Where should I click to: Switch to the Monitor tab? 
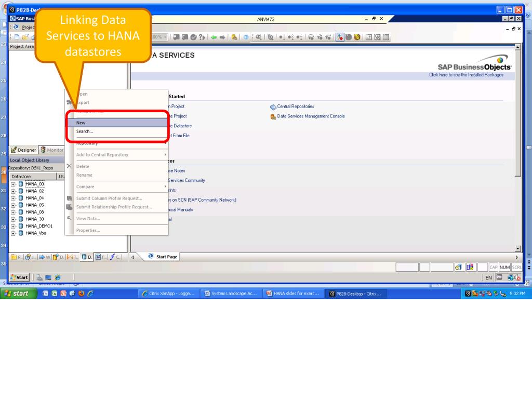click(x=52, y=150)
